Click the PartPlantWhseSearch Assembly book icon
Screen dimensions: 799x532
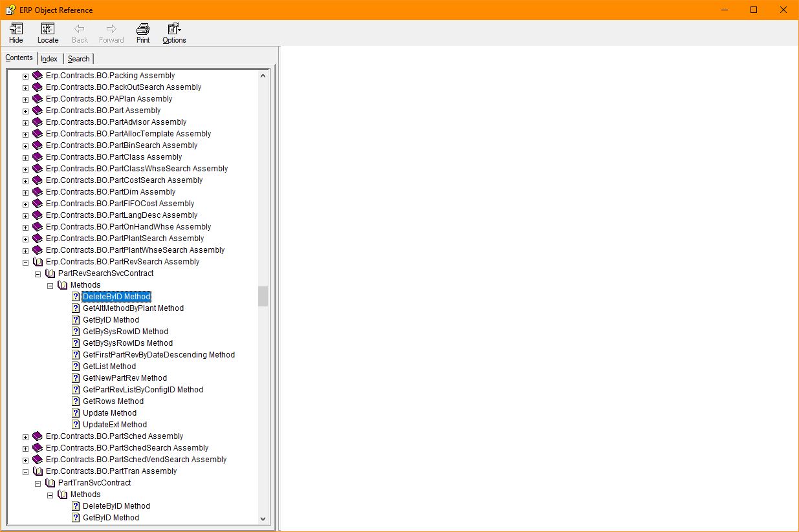[x=38, y=250]
